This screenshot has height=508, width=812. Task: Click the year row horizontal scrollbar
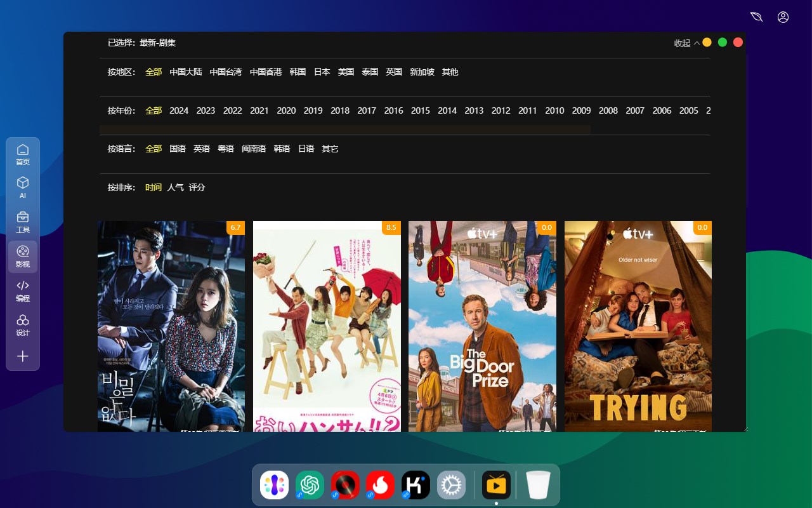coord(345,130)
